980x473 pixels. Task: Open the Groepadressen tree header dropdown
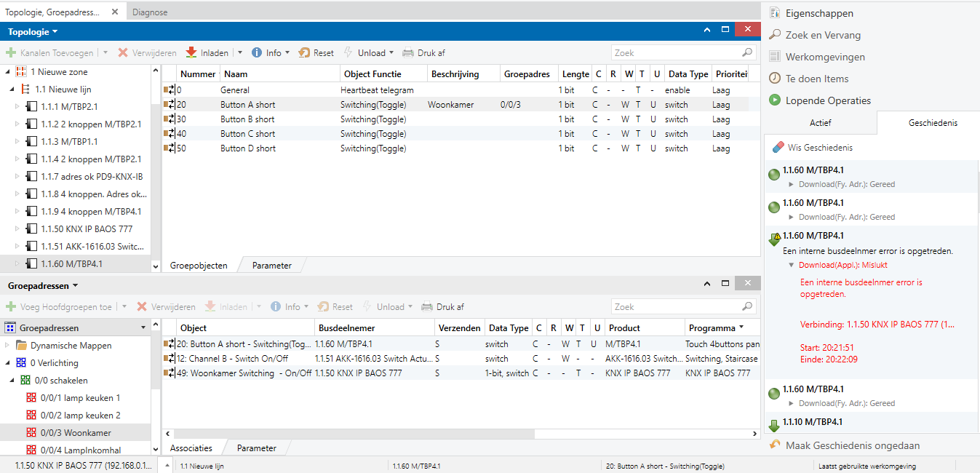[x=143, y=328]
